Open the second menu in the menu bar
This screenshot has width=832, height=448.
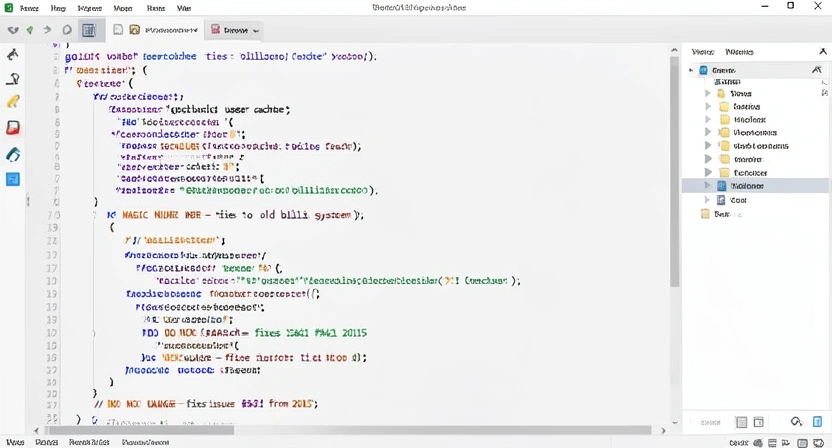(58, 8)
